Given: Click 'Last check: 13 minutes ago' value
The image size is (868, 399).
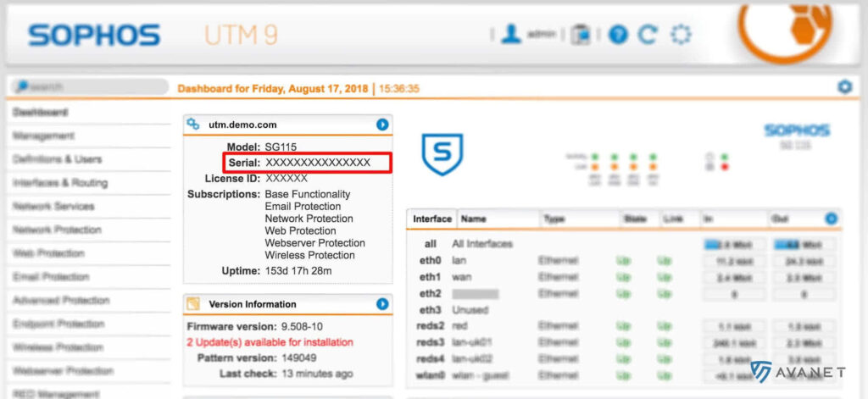Looking at the screenshot, I should tap(317, 374).
